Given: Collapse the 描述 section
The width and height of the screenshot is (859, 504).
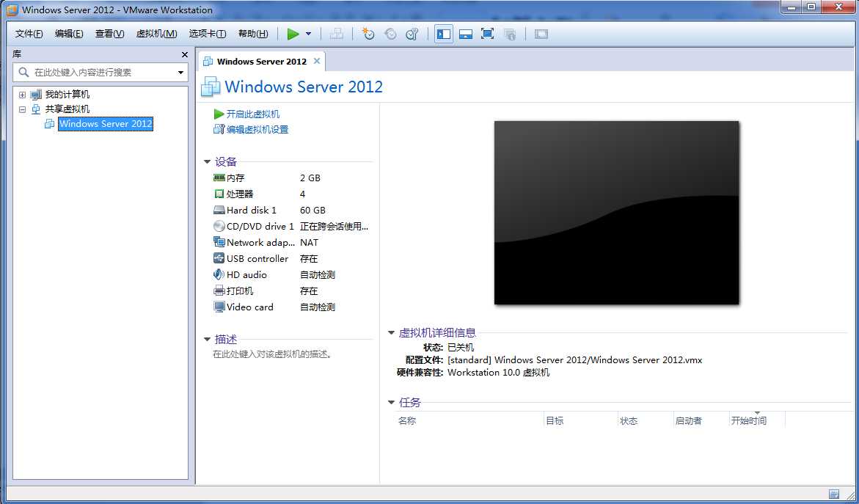Looking at the screenshot, I should 207,340.
